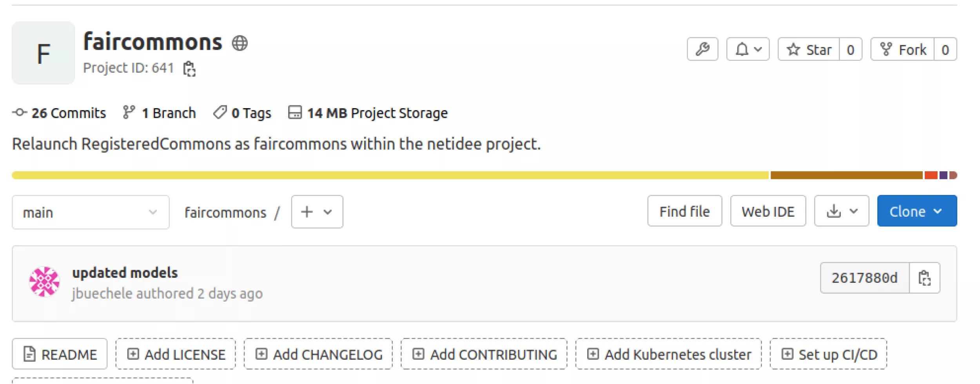Image resolution: width=980 pixels, height=384 pixels.
Task: Click the wrench settings icon button
Action: 702,49
